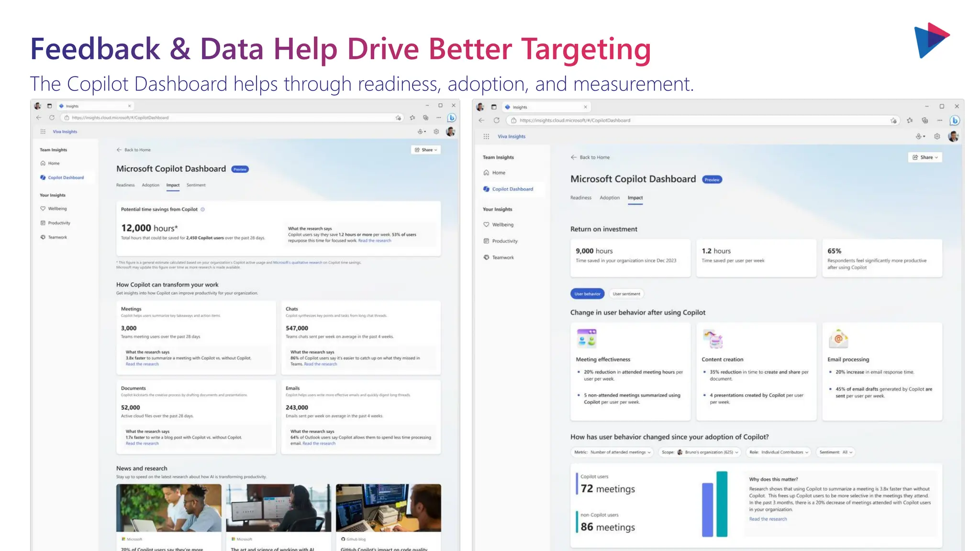The image size is (980, 551).
Task: Open Productivity icon in left window sidebar
Action: coord(43,223)
